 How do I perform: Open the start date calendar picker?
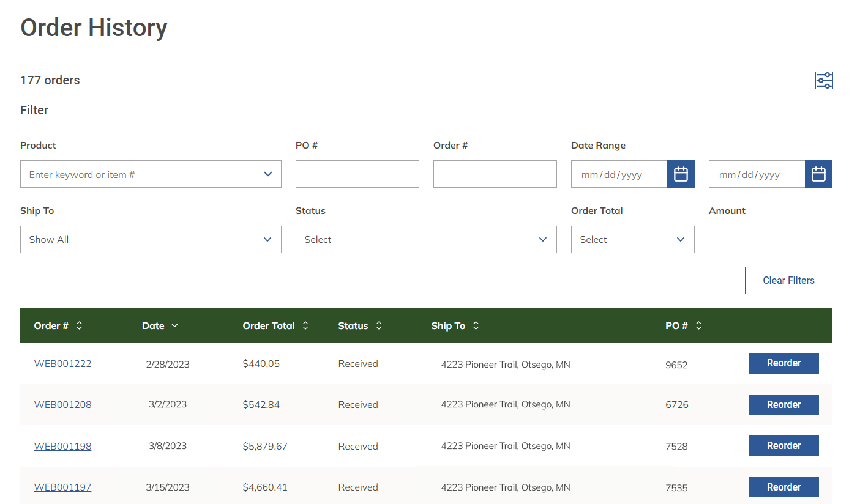pos(681,174)
